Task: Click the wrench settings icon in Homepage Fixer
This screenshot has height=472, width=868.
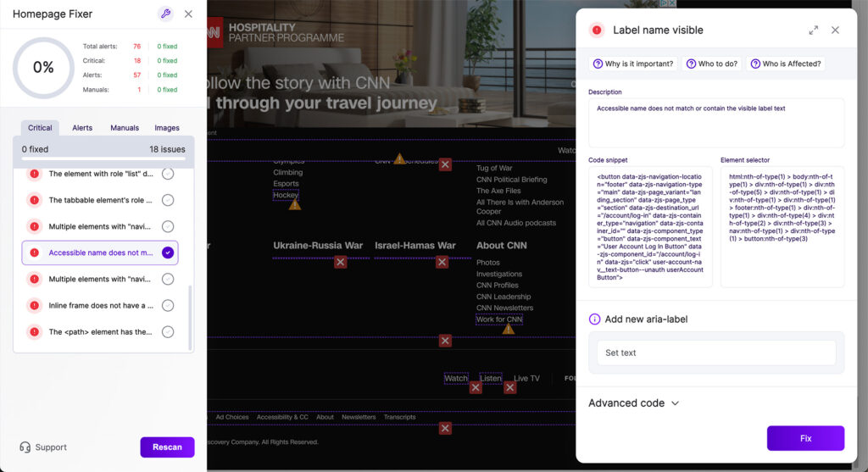Action: 165,14
